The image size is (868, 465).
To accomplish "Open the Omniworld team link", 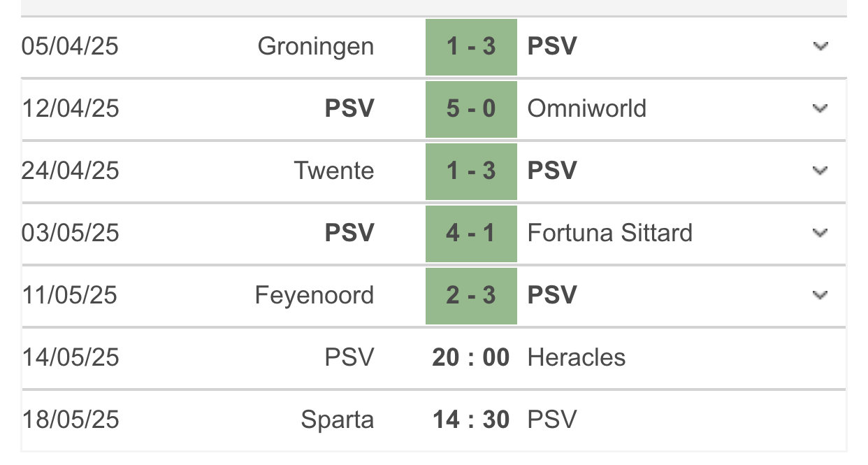I will (587, 109).
